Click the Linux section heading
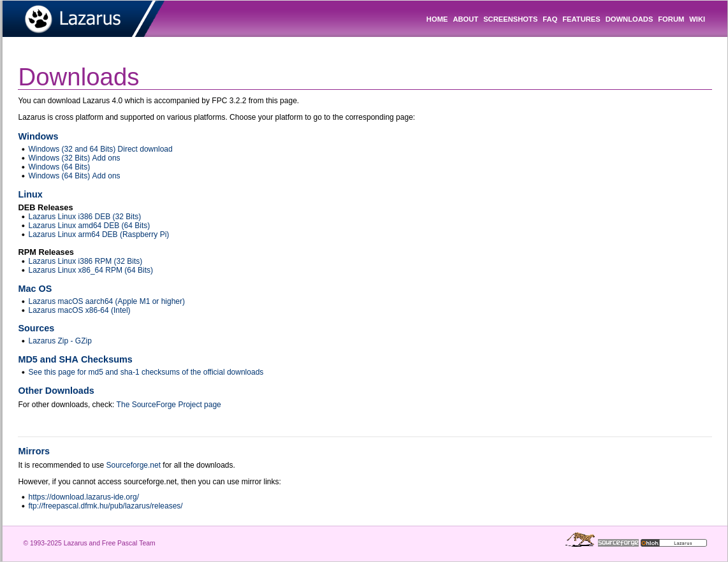This screenshot has height=562, width=728. click(x=30, y=194)
